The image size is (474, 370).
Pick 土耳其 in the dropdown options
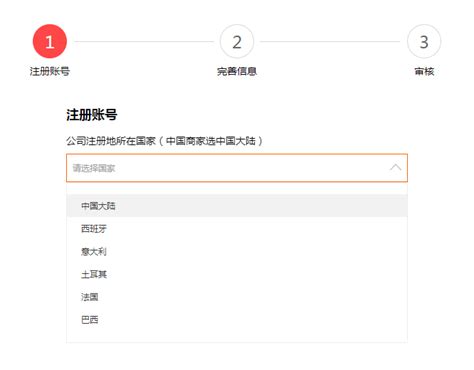pyautogui.click(x=237, y=274)
